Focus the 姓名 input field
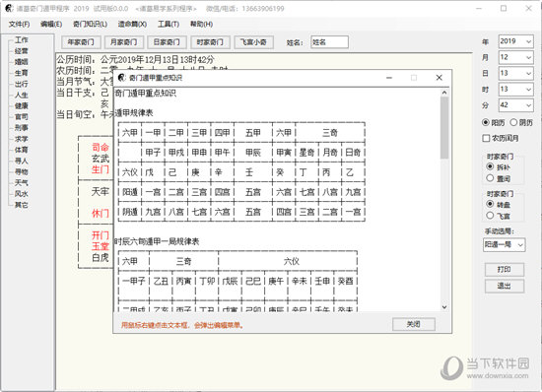This screenshot has height=392, width=542. [329, 42]
